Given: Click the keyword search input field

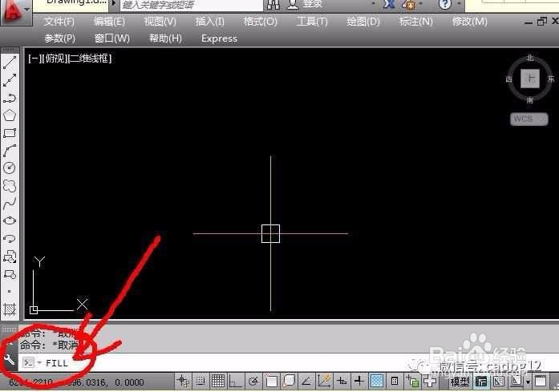Looking at the screenshot, I should 192,5.
